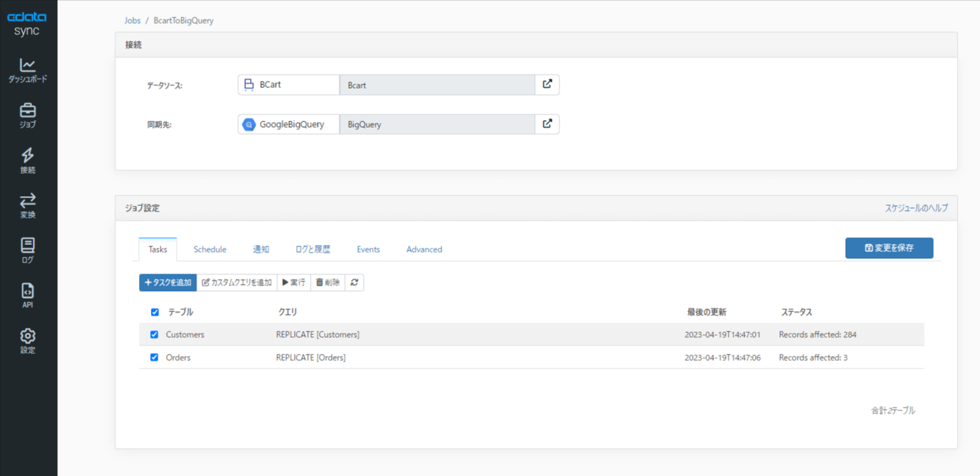The height and width of the screenshot is (476, 980).
Task: Click the カスタムクエリを追加 button
Action: point(237,282)
